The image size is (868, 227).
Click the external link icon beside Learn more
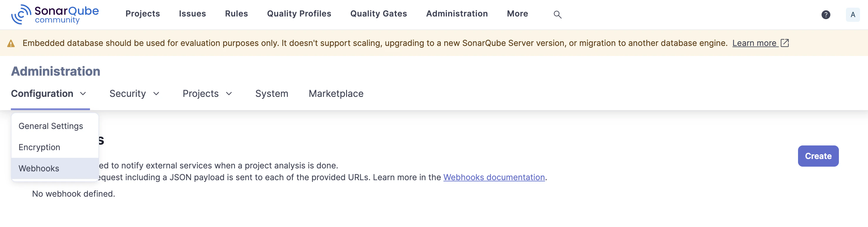785,43
